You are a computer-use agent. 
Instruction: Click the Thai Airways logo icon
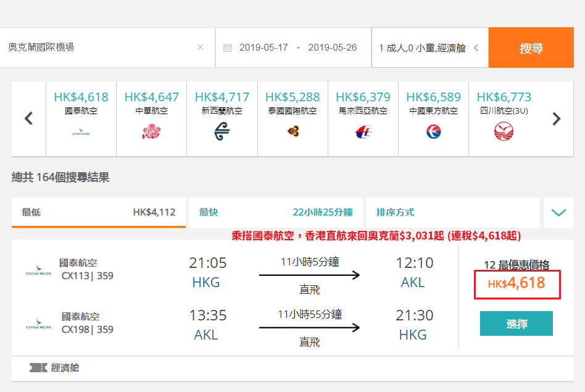tap(293, 131)
